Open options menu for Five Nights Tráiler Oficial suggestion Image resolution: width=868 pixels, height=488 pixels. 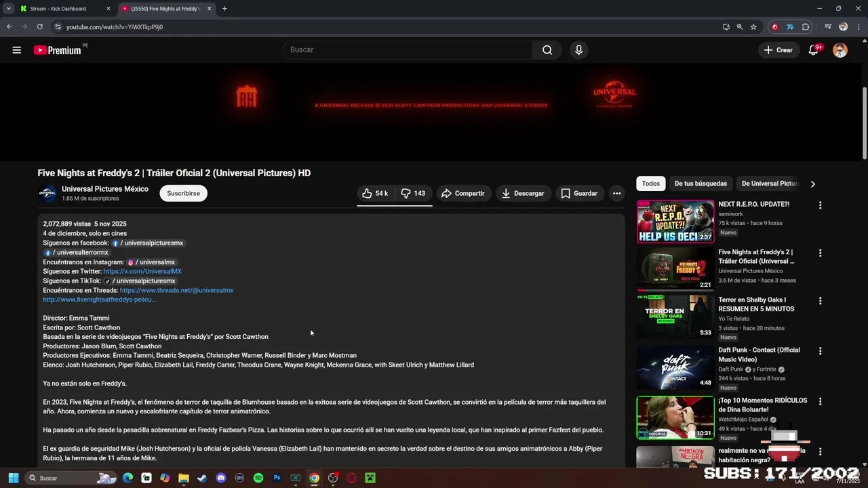click(820, 253)
